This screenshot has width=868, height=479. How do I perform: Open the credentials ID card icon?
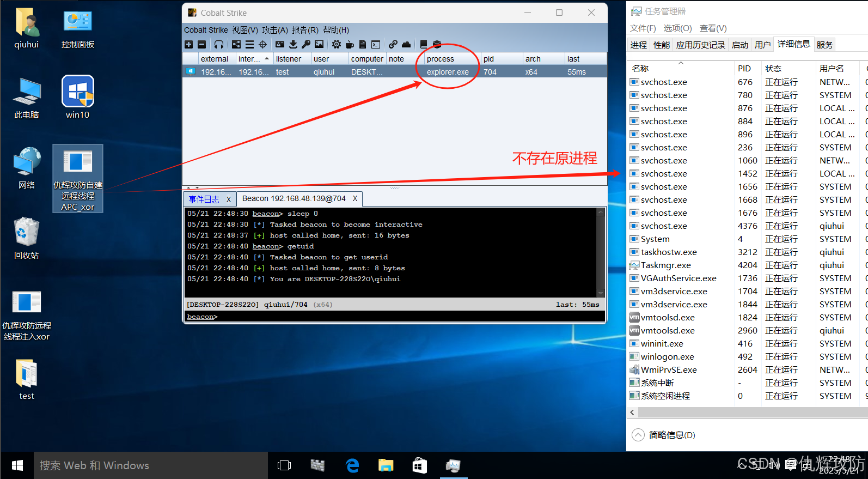click(x=280, y=45)
